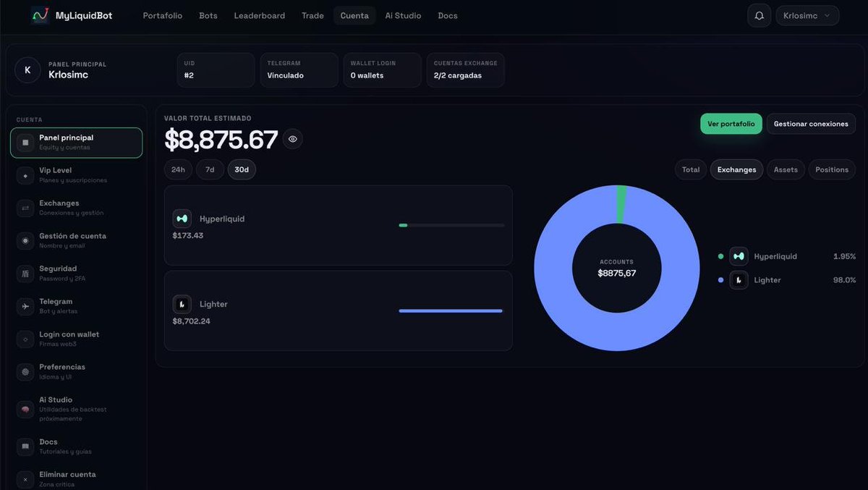This screenshot has width=868, height=490.
Task: Open the Vip Level menu entry text
Action: [x=56, y=170]
